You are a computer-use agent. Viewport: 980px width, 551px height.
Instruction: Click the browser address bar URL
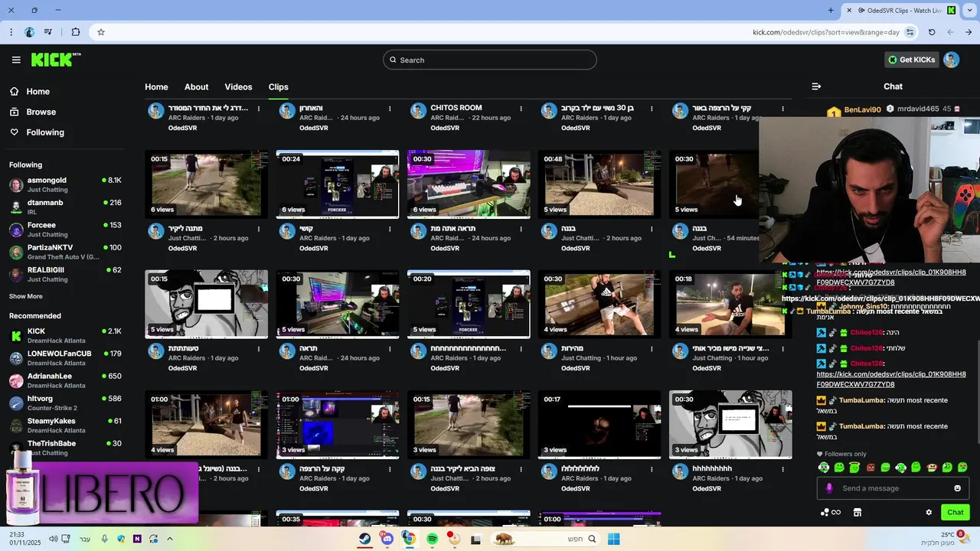click(825, 32)
